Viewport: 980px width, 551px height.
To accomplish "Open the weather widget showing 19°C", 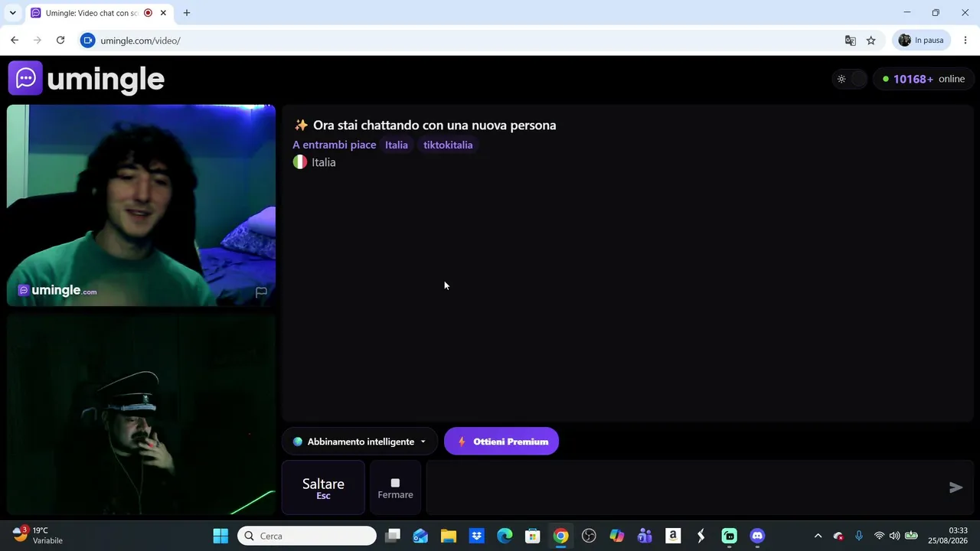I will coord(38,535).
